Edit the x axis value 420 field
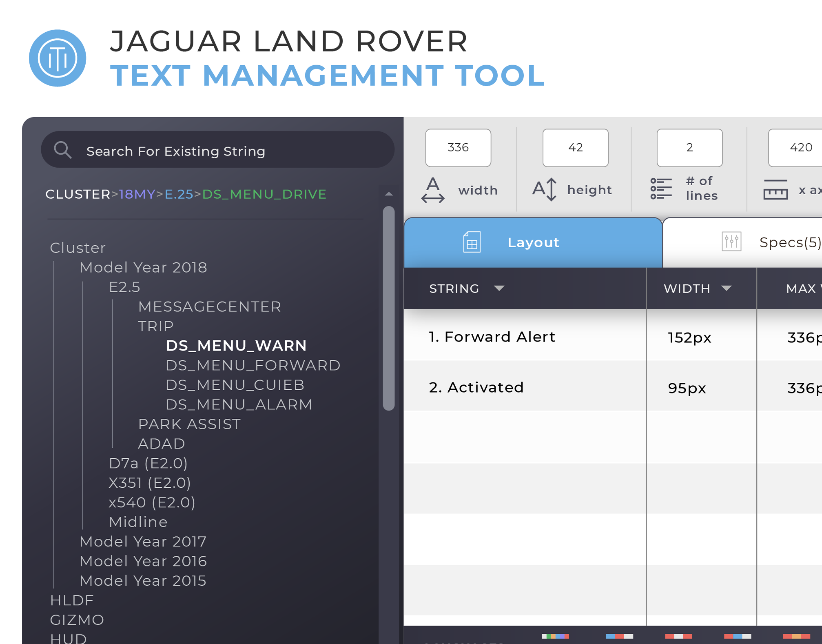The width and height of the screenshot is (822, 644). (x=795, y=148)
